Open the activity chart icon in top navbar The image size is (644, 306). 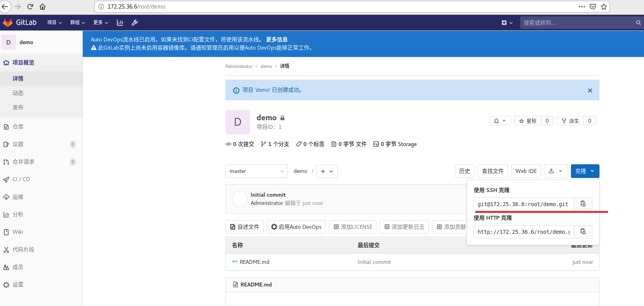[120, 23]
